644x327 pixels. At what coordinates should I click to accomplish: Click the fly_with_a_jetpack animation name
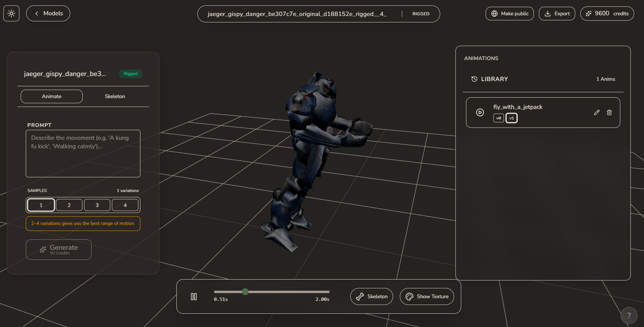click(518, 107)
